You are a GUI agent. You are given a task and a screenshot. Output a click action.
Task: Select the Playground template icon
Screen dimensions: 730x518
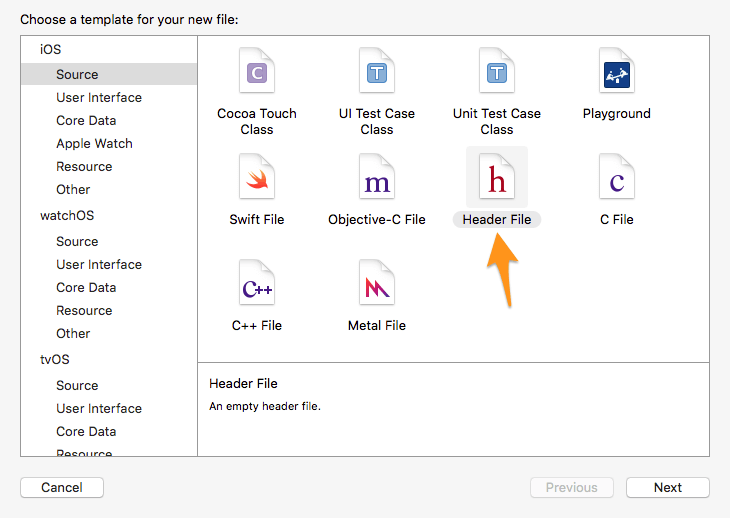pos(617,72)
